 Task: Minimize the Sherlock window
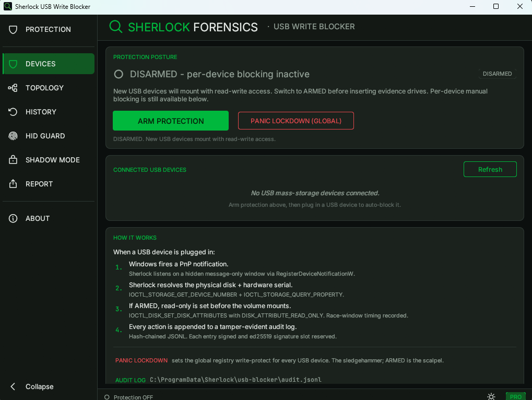pos(472,6)
